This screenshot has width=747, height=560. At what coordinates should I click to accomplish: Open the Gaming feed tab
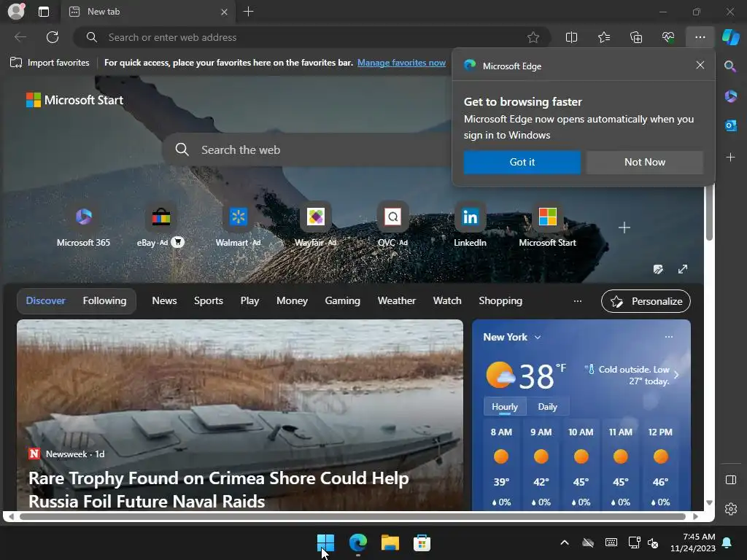(x=343, y=301)
